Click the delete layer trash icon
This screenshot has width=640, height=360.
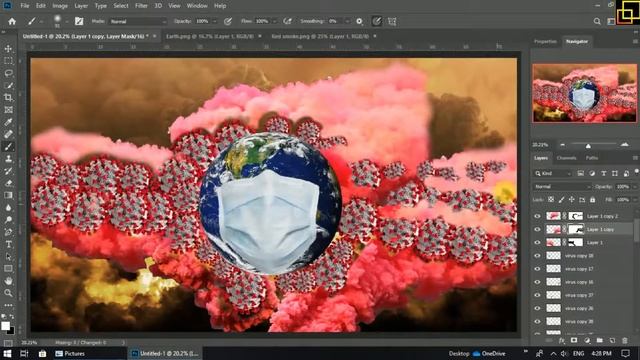pyautogui.click(x=624, y=340)
